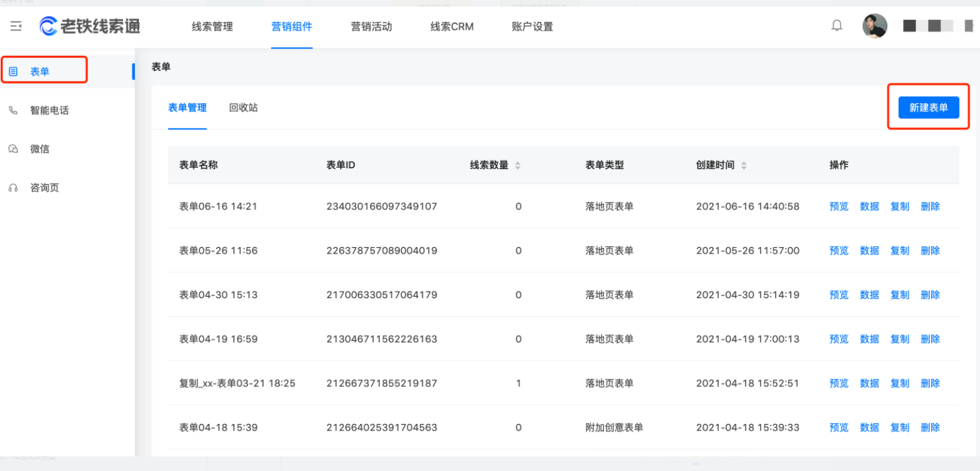Viewport: 980px width, 471px height.
Task: Open notifications via the bell icon
Action: [x=836, y=26]
